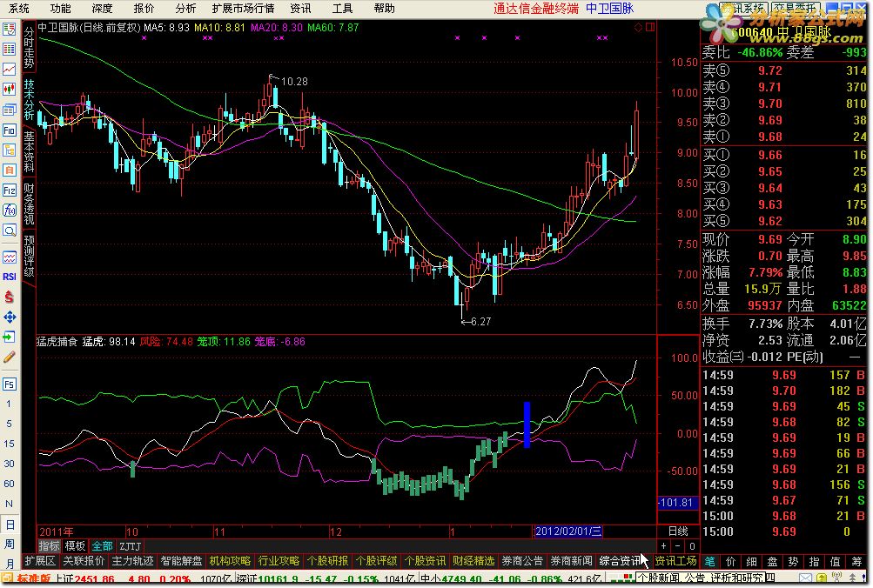Select the pencil drawing tool
The image size is (873, 588).
(10, 357)
